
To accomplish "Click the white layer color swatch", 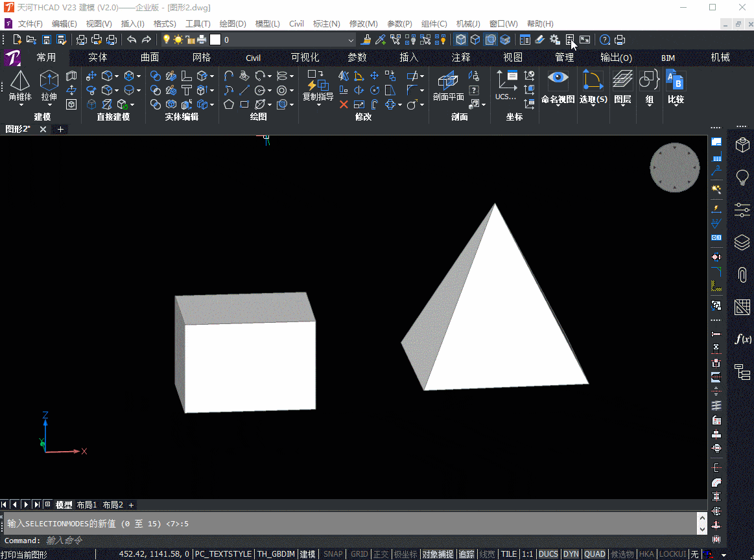I will [x=215, y=40].
